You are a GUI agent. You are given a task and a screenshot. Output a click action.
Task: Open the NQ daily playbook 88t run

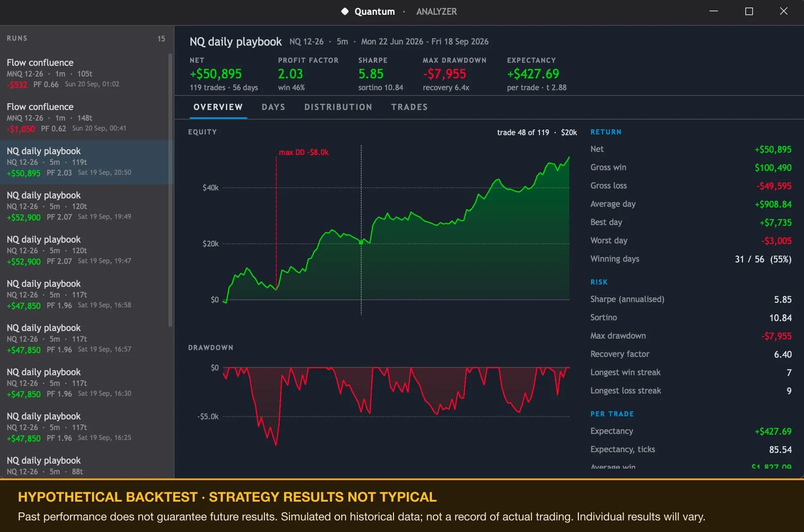coord(84,464)
